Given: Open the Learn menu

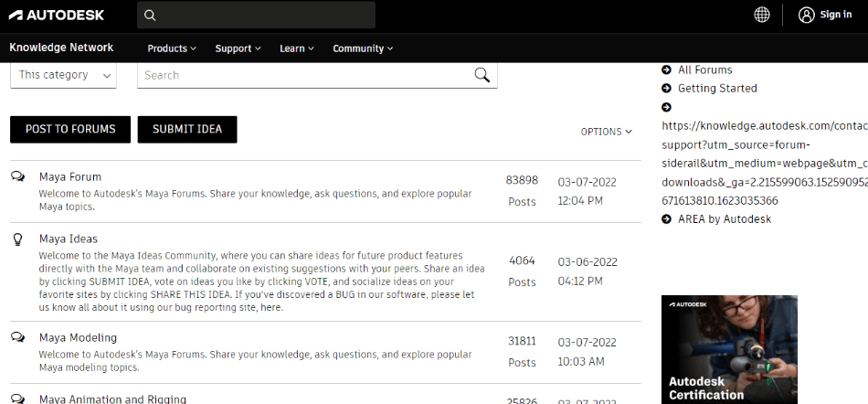Looking at the screenshot, I should coord(297,48).
